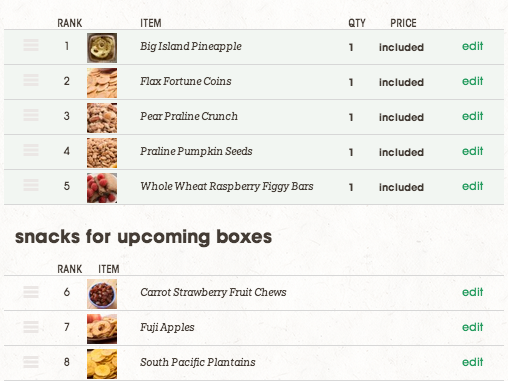Click the drag handle for Carrot Strawberry Fruit Chews
Image resolution: width=508 pixels, height=381 pixels.
pos(31,292)
